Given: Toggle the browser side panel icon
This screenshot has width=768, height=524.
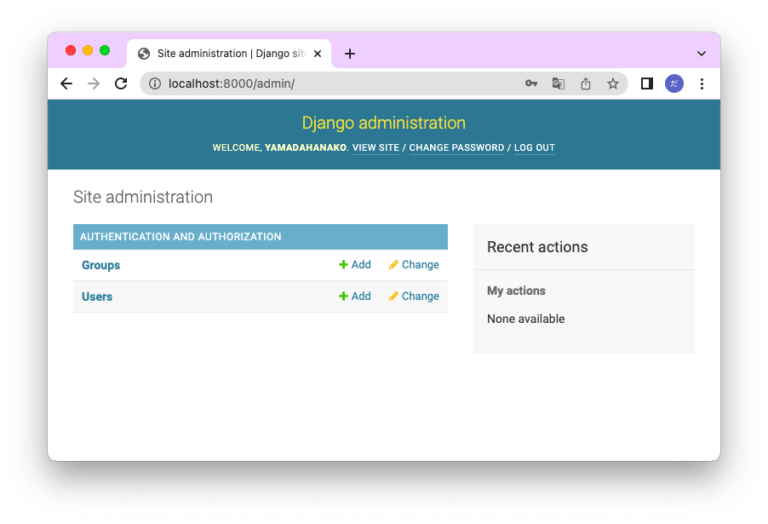Looking at the screenshot, I should click(647, 84).
